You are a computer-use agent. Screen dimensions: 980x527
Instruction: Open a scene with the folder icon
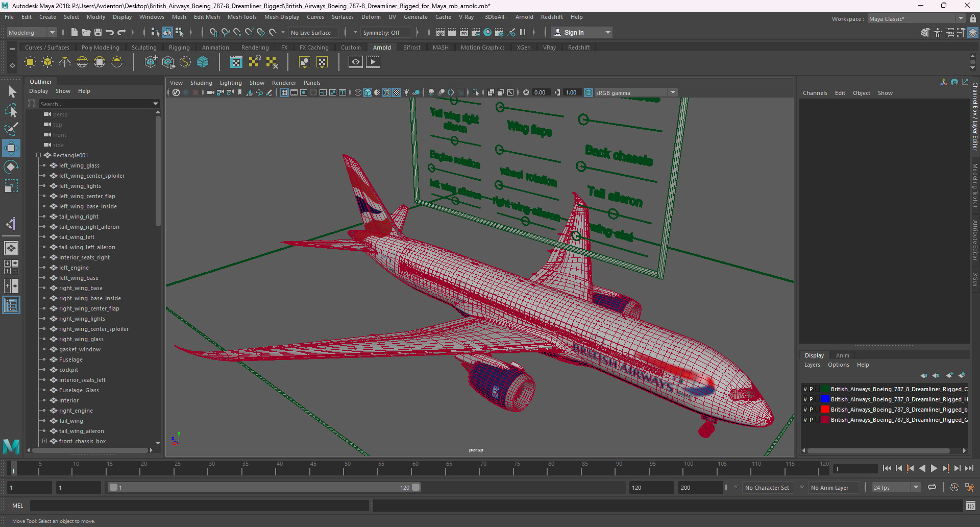[86, 32]
